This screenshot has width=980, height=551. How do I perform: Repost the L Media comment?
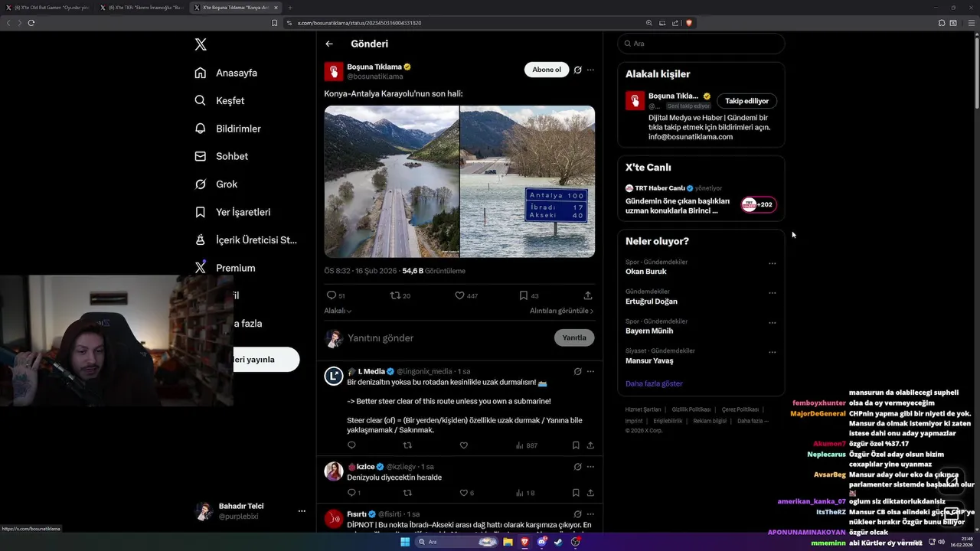407,445
